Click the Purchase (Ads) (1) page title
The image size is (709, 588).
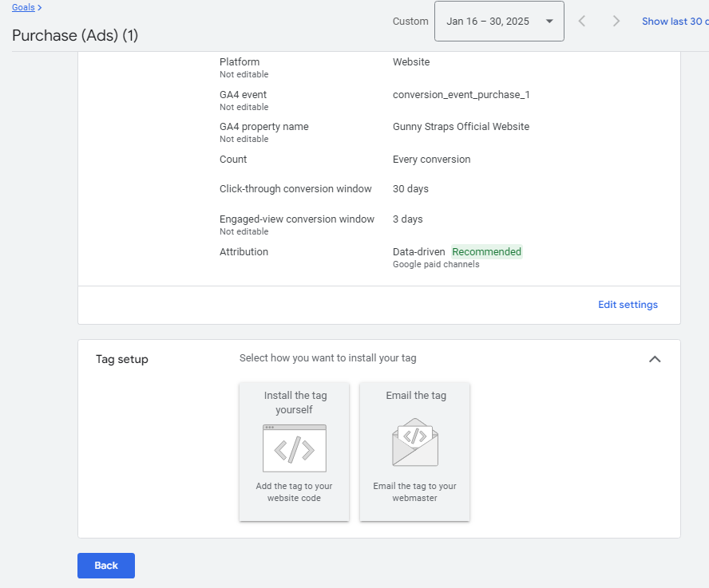click(x=75, y=36)
